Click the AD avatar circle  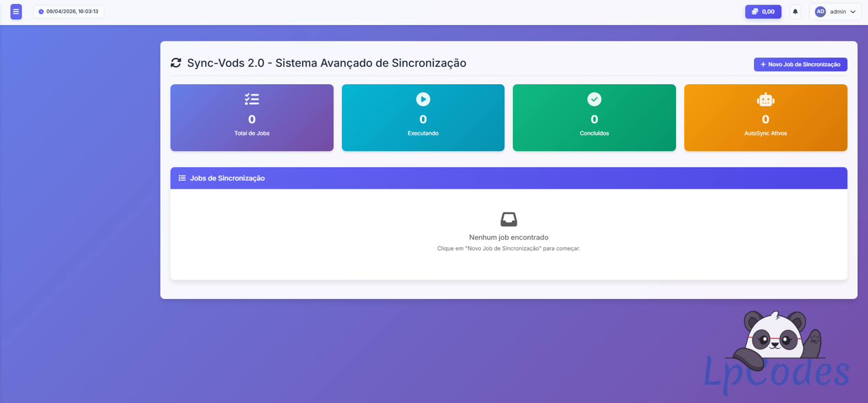(820, 12)
